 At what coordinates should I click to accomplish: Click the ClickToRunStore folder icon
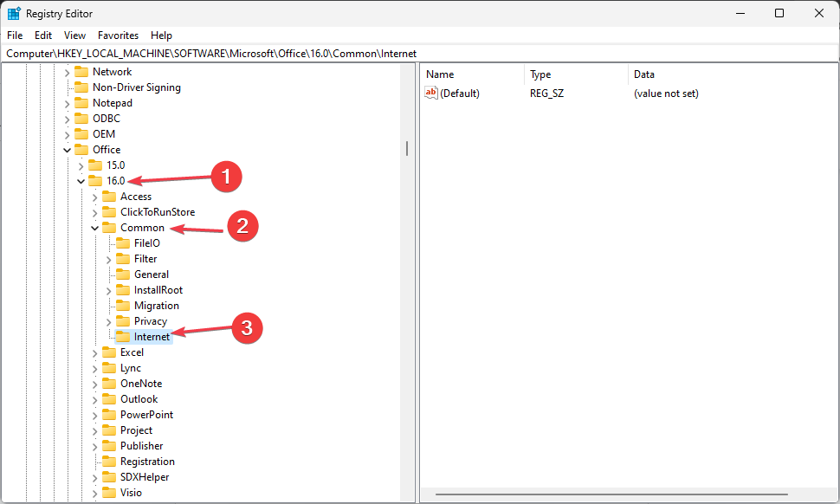[x=109, y=212]
